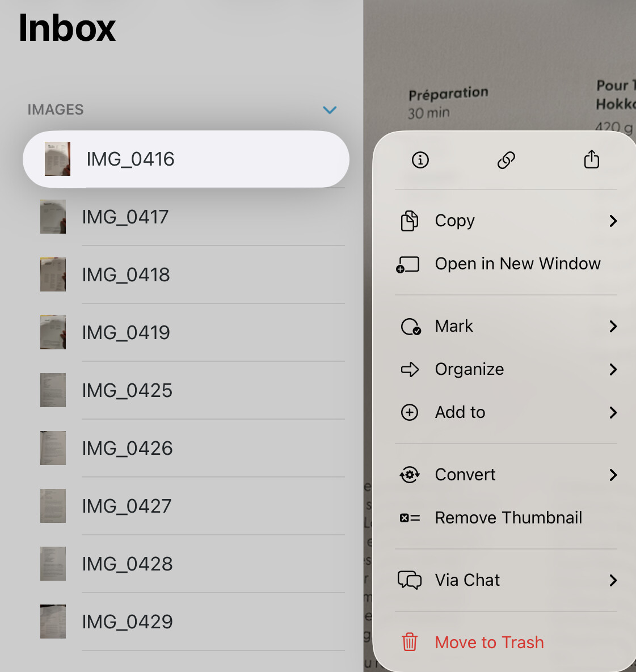Click the Add to plus-circle icon
636x672 pixels.
pyautogui.click(x=410, y=412)
